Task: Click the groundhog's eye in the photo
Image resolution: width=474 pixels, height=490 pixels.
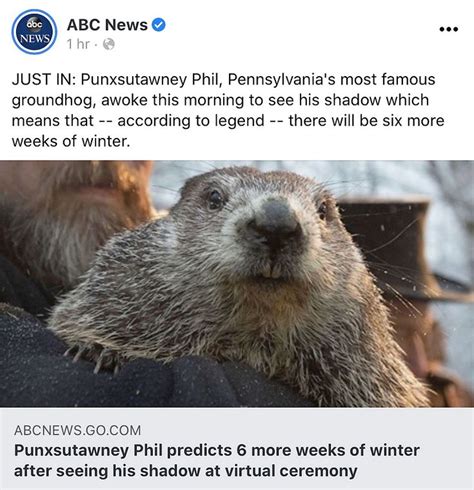Action: [215, 200]
